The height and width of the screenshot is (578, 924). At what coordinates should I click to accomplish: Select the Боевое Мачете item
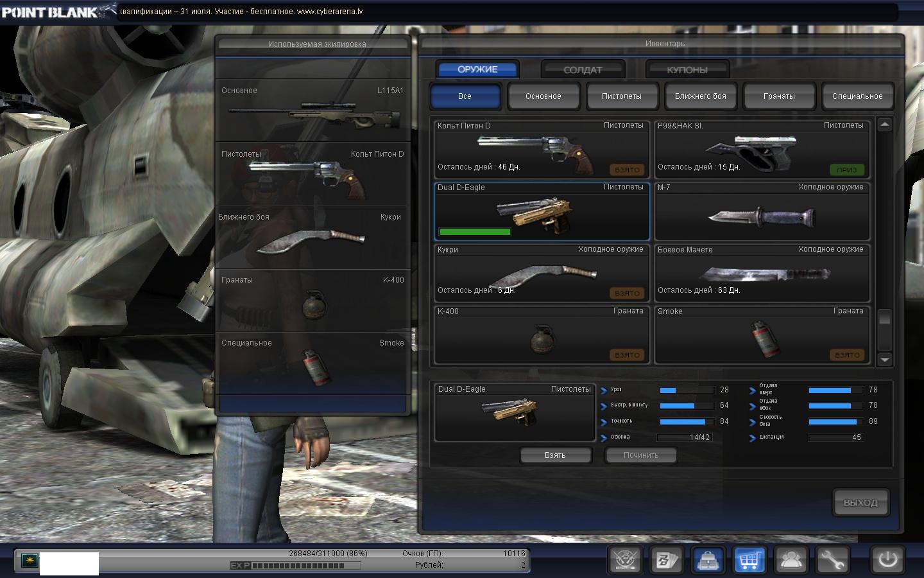762,274
